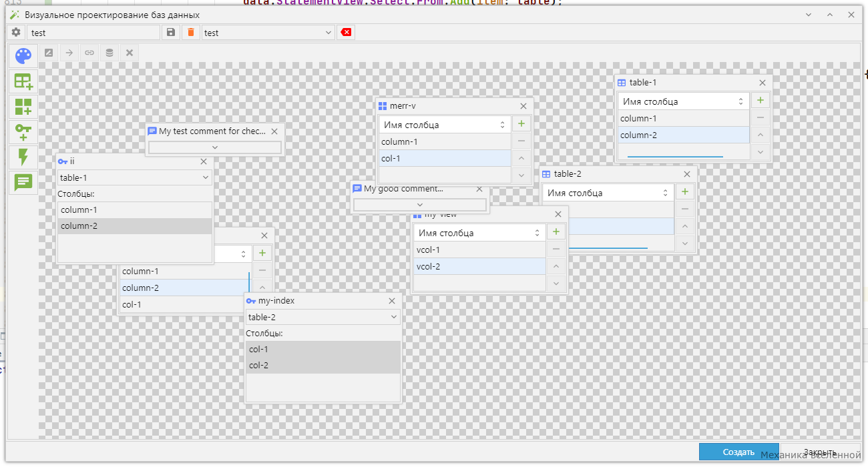
Task: Click the 'test' name input field
Action: (x=93, y=32)
